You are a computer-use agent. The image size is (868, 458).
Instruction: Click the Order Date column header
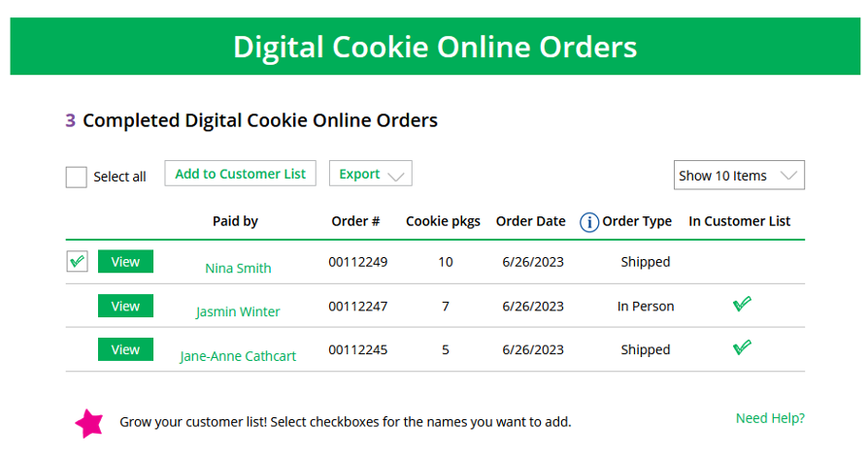coord(531,221)
